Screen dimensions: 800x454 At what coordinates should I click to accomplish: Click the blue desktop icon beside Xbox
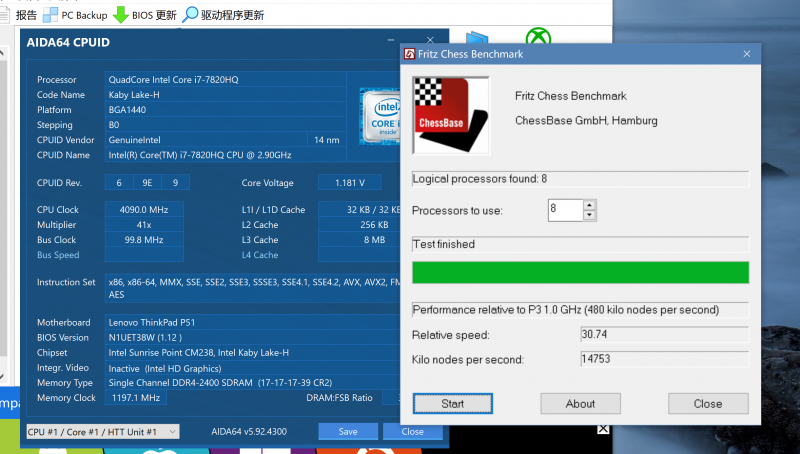(x=477, y=38)
